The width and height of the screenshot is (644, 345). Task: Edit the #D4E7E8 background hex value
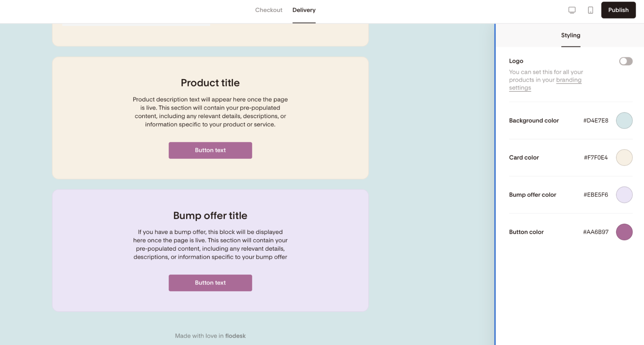pyautogui.click(x=596, y=120)
